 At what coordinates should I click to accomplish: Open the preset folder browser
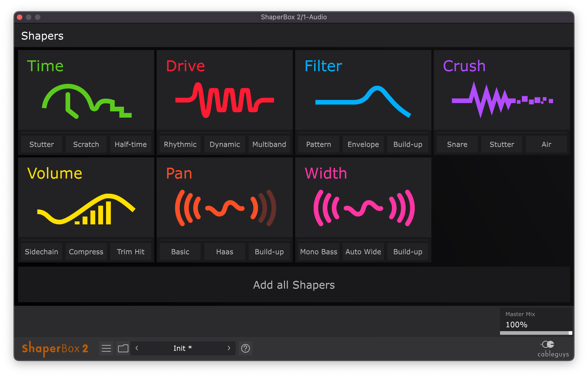(123, 348)
